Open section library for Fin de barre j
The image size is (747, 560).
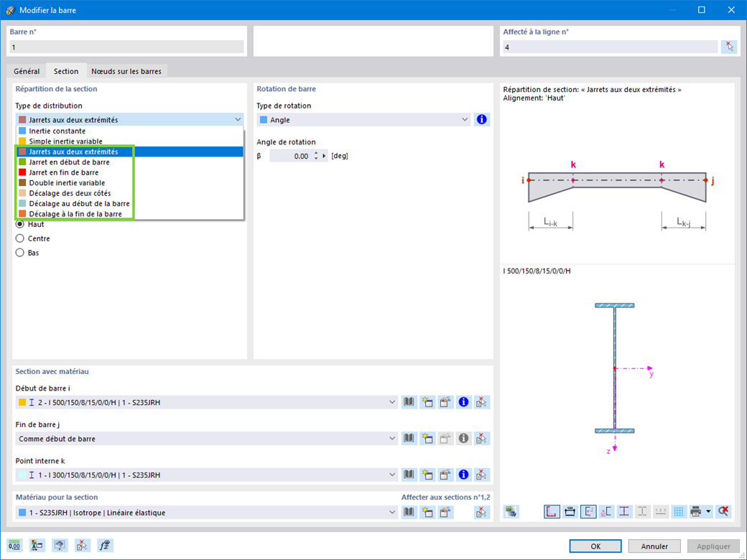click(409, 439)
